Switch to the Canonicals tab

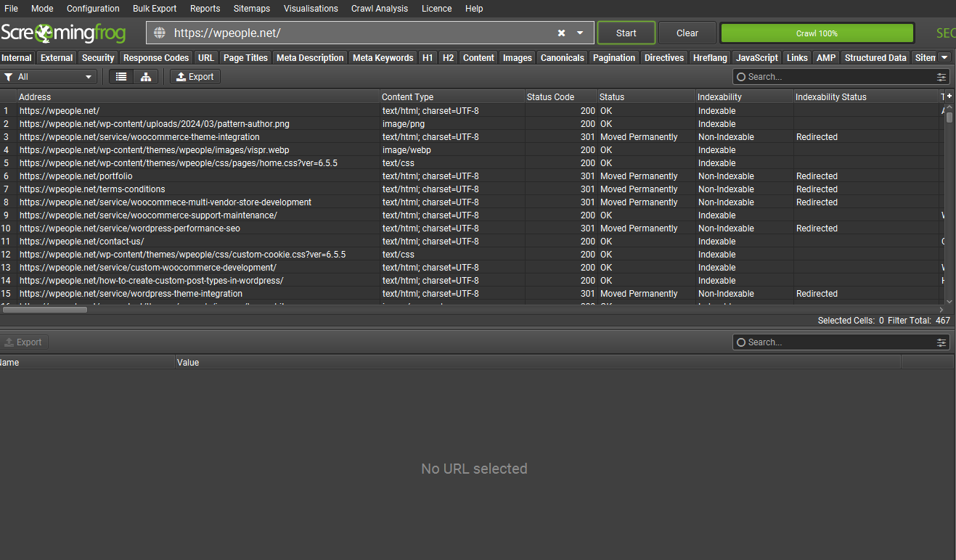(563, 57)
